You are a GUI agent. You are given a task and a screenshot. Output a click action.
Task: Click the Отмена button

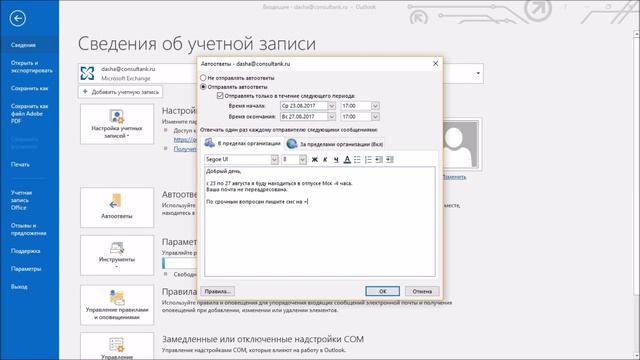click(x=422, y=291)
